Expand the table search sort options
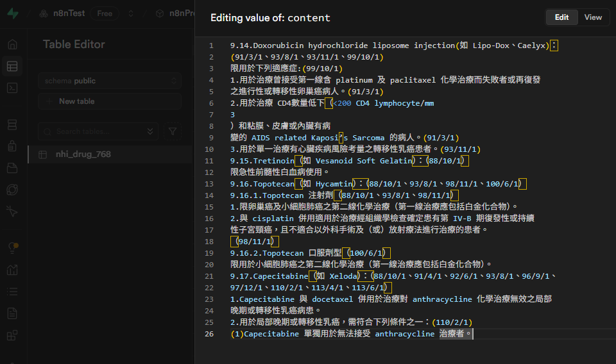616x364 pixels. coord(151,131)
